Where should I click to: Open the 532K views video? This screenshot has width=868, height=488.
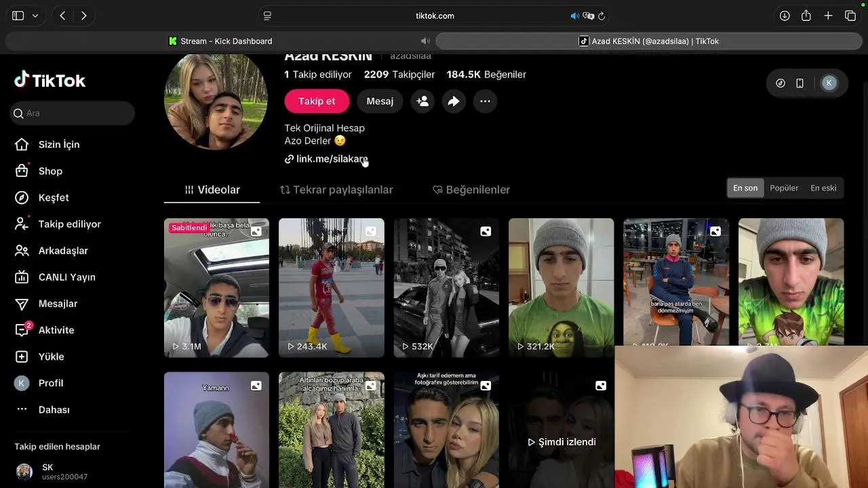click(446, 287)
